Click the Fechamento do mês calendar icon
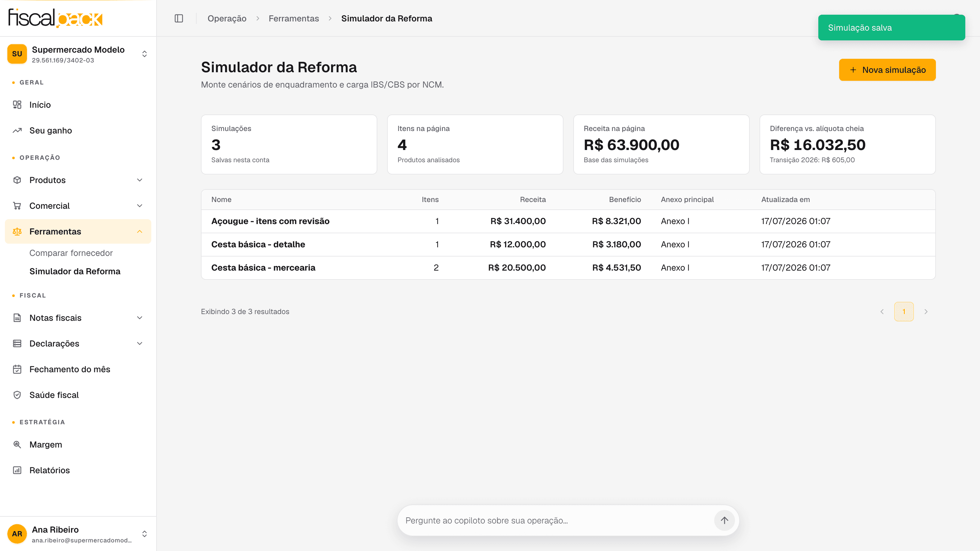 pyautogui.click(x=17, y=369)
